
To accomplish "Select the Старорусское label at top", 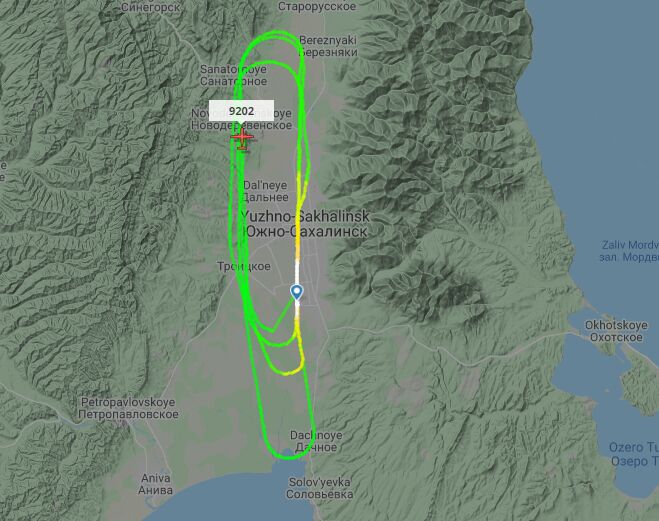I will [317, 6].
